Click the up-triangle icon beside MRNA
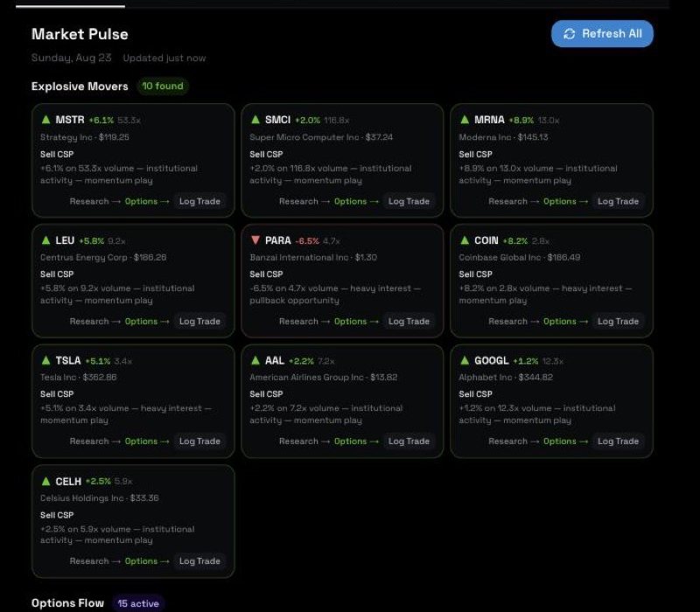This screenshot has height=612, width=700. point(465,120)
